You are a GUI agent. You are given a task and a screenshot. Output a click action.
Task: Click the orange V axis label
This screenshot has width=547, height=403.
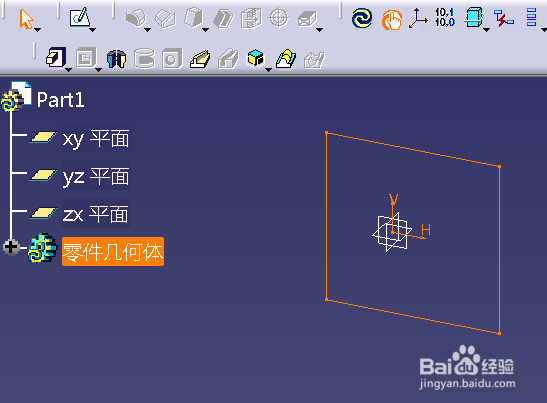394,199
